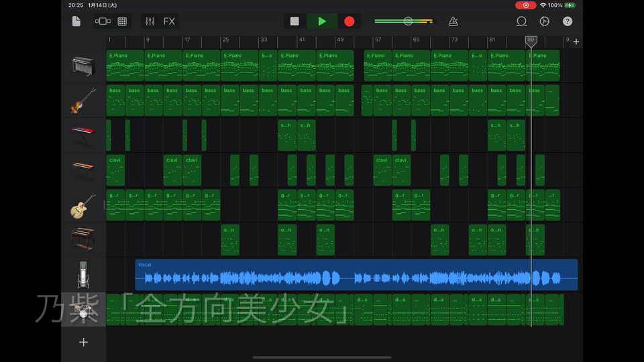Start recording with the red Record button
Viewport: 644px width, 362px height.
[349, 21]
